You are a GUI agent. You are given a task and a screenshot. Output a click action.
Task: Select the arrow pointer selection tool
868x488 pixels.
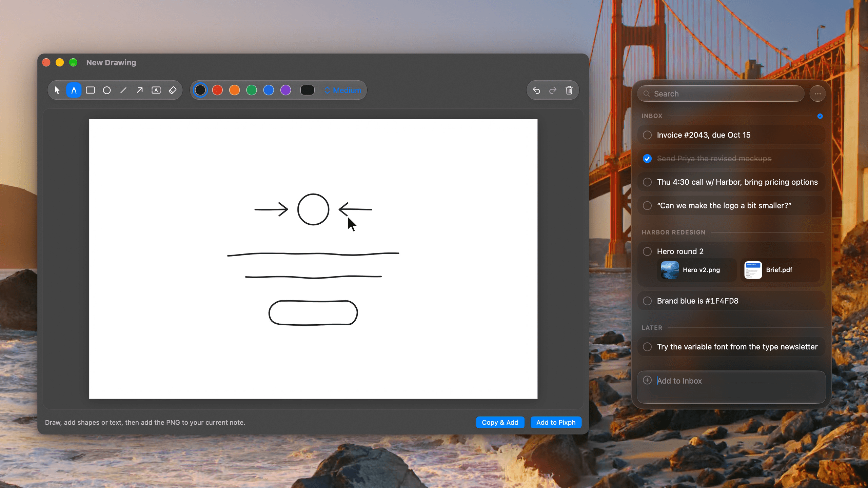(57, 90)
